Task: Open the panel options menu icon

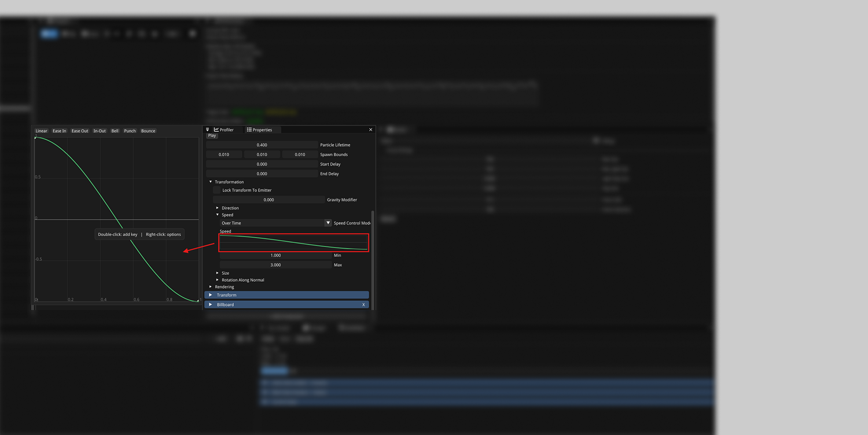Action: coord(208,130)
